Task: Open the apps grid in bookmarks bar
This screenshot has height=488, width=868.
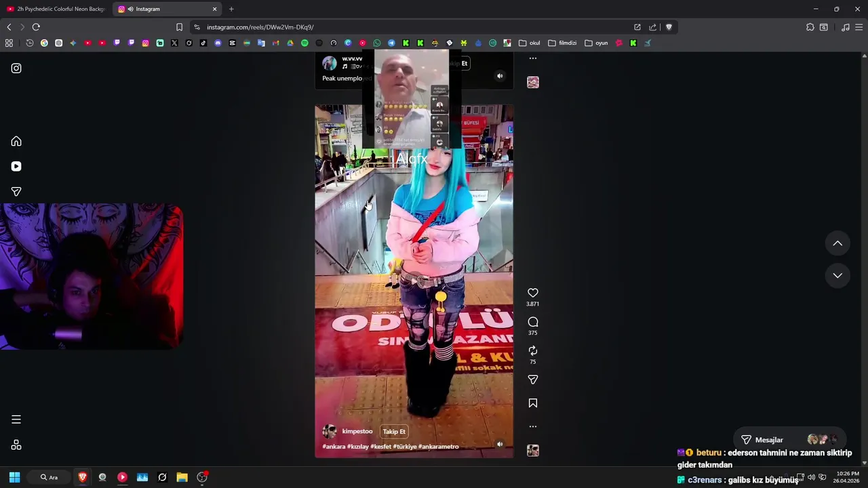Action: coord(9,43)
